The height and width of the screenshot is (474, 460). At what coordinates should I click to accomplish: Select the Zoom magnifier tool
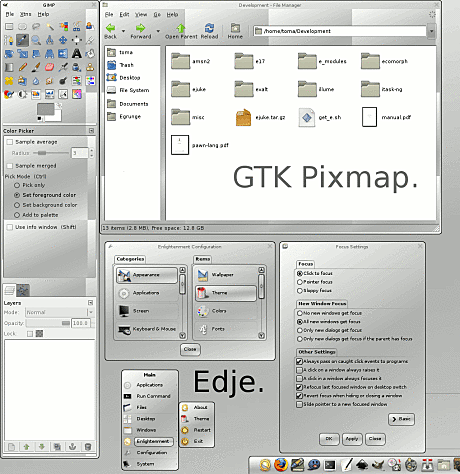36,40
